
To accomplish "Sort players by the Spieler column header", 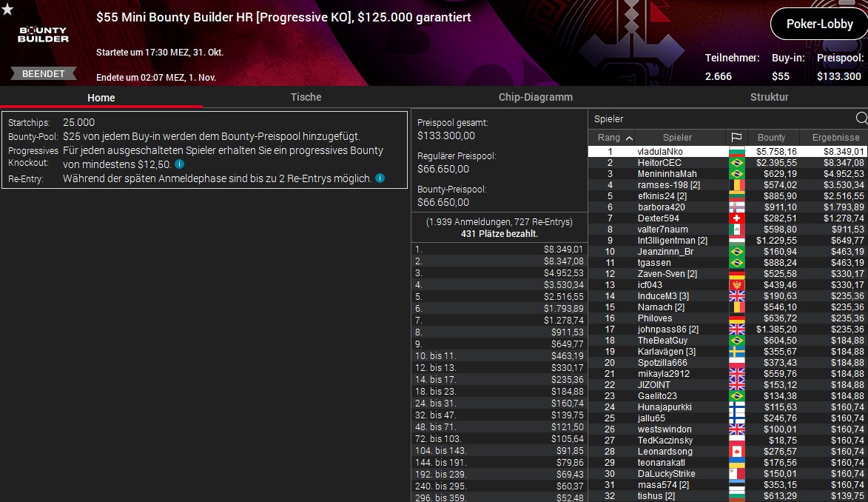I will (x=677, y=138).
